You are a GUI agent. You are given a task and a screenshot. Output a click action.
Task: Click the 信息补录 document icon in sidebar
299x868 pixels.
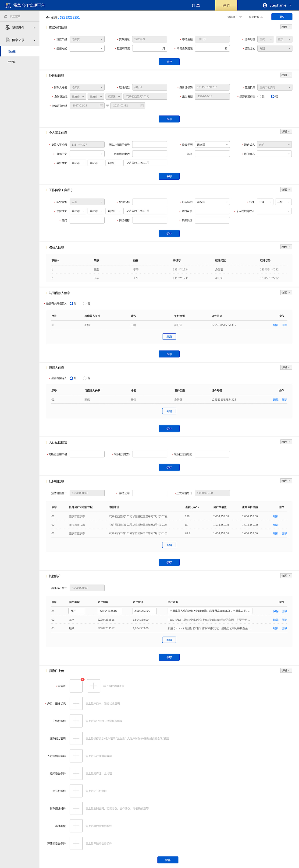click(x=7, y=40)
